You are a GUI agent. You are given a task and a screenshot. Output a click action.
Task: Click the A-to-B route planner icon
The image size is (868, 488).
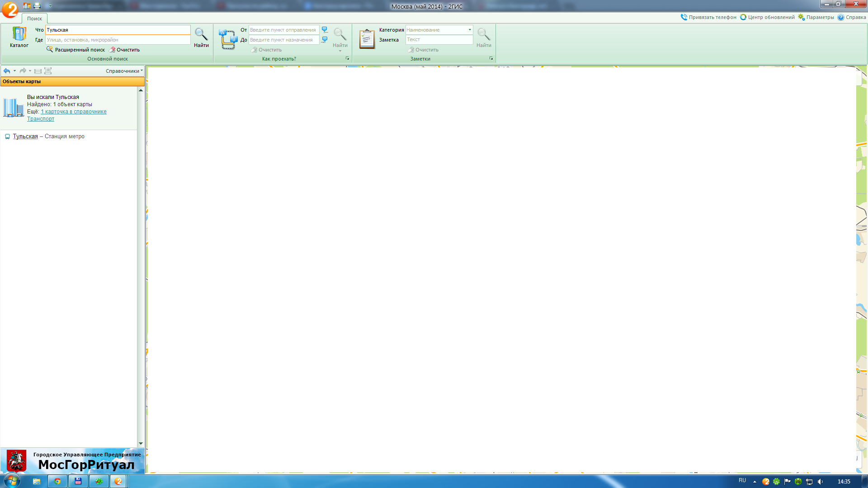228,39
